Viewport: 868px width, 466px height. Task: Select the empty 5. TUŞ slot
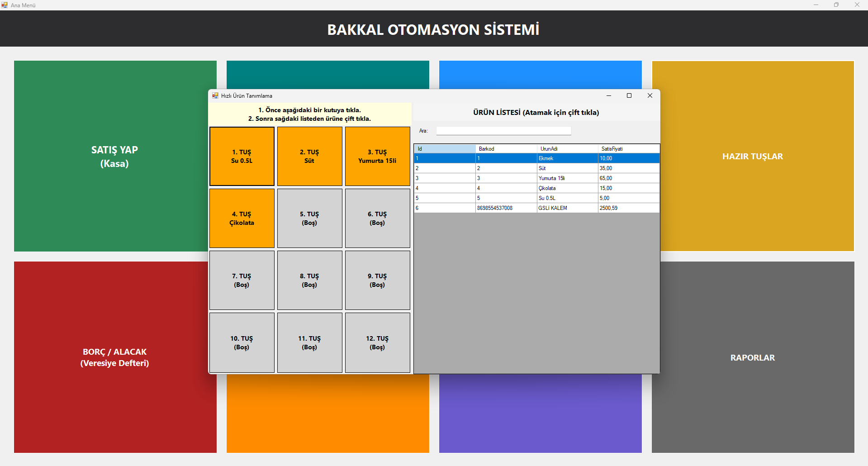[309, 218]
